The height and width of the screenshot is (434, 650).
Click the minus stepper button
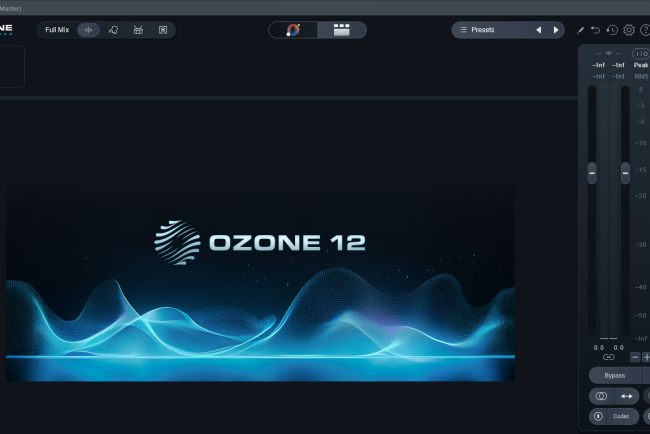tap(635, 357)
